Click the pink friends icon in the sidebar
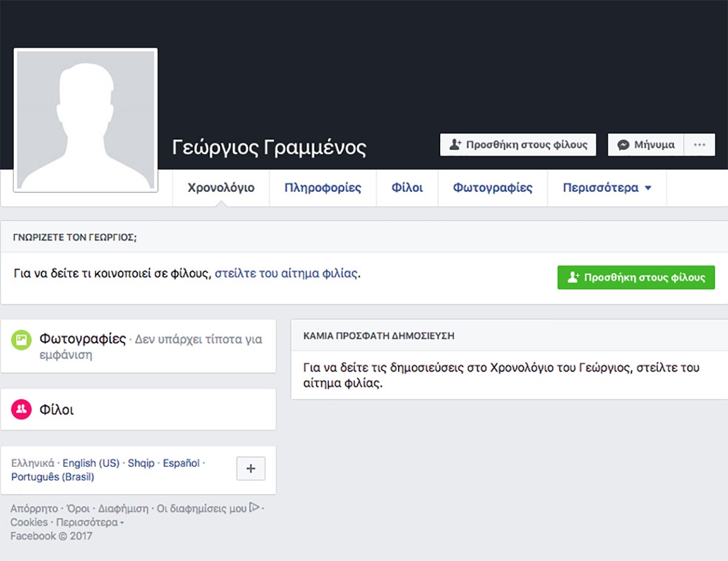728x561 pixels. (21, 409)
